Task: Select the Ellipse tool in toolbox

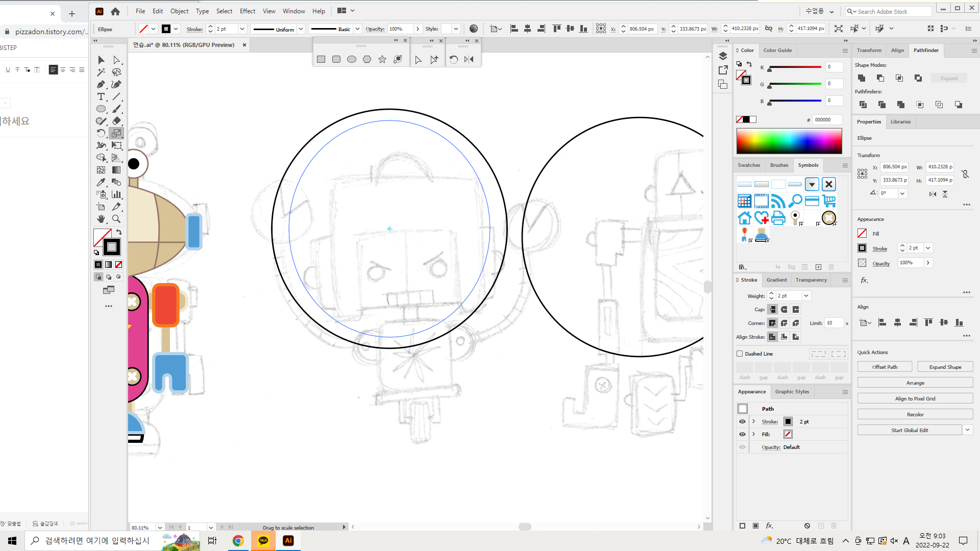Action: 101,109
